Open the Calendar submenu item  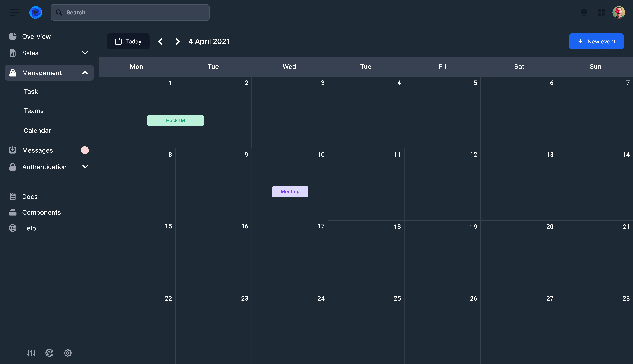(x=37, y=131)
